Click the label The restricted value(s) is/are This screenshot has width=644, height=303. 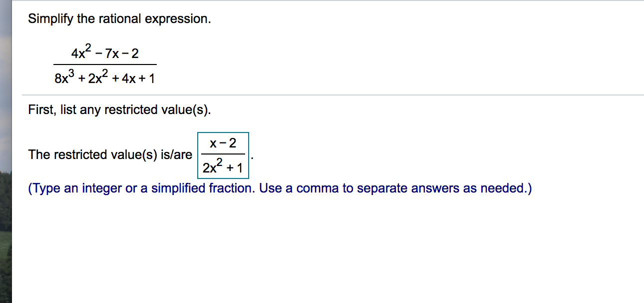pos(110,154)
